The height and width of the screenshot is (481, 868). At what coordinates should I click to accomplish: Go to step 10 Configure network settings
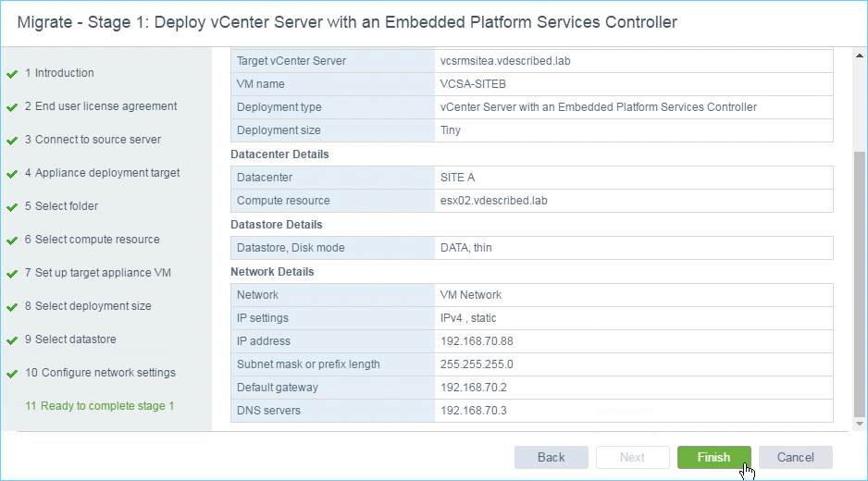(100, 373)
